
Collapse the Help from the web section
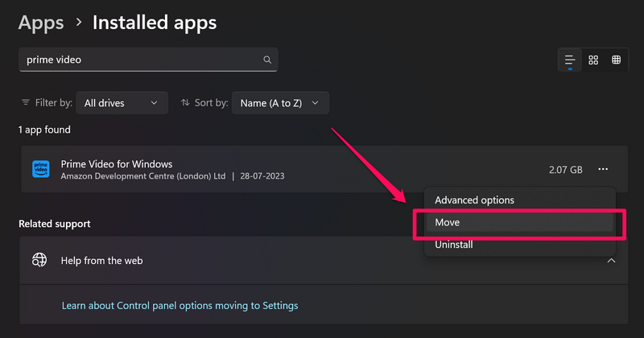(x=611, y=261)
